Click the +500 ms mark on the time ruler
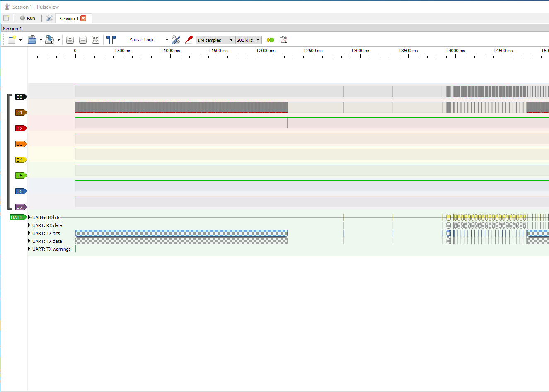549x392 pixels. (123, 51)
